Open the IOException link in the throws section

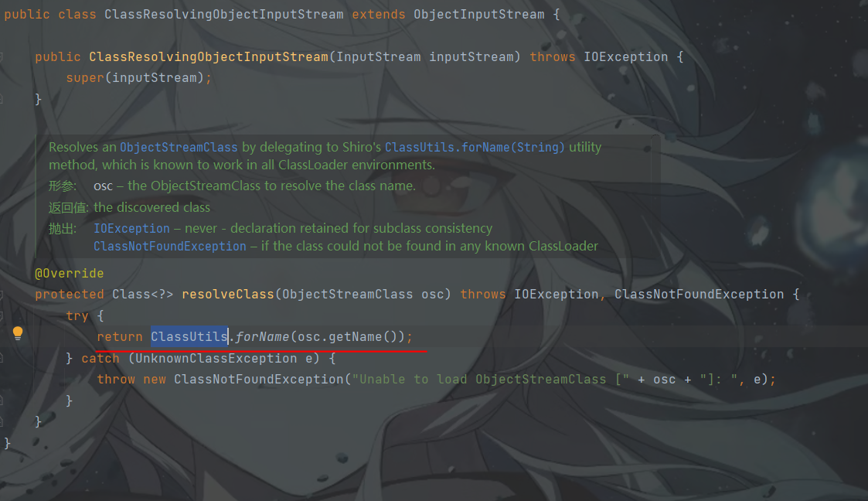click(131, 228)
